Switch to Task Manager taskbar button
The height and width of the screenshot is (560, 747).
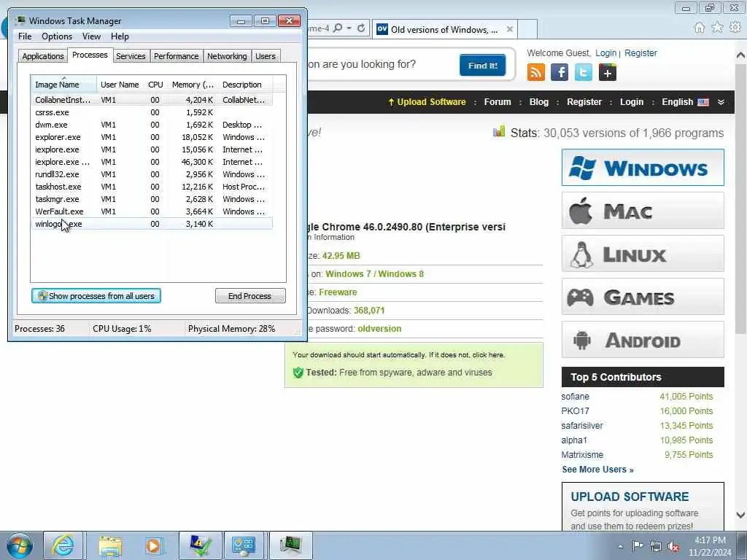point(291,545)
